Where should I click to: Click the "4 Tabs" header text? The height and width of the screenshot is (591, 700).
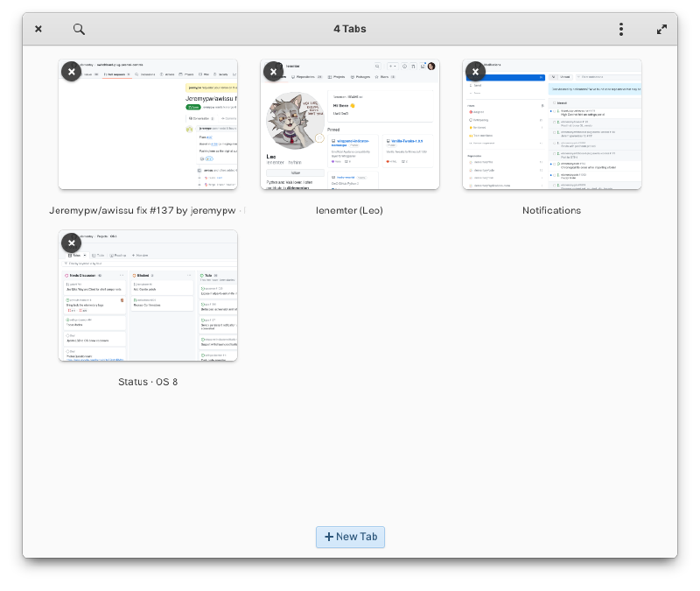tap(350, 28)
